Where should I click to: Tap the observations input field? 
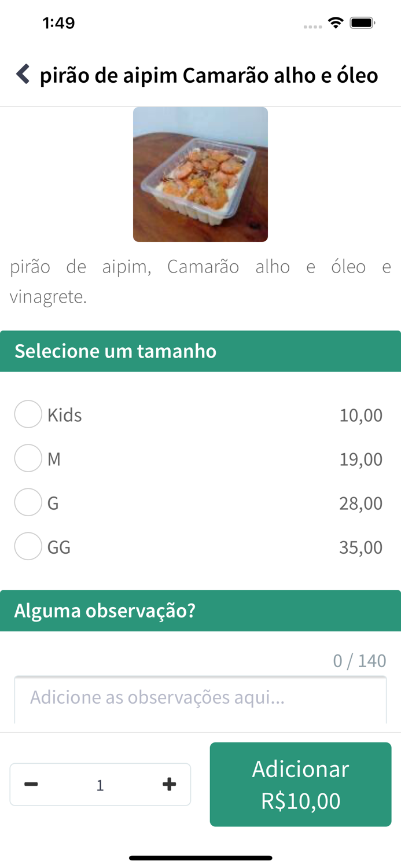(200, 697)
